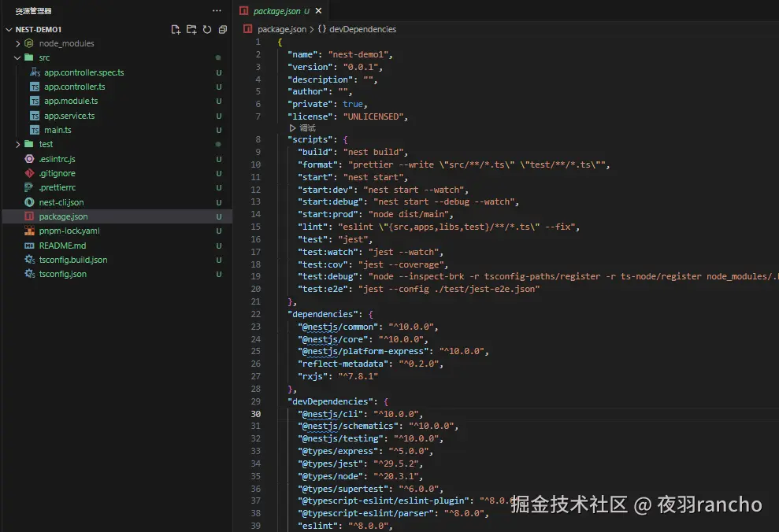
Task: Collapse all folders in explorer
Action: pyautogui.click(x=223, y=30)
